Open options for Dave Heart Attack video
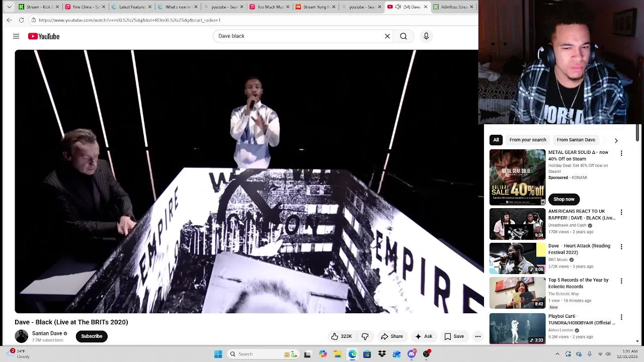 click(x=621, y=247)
